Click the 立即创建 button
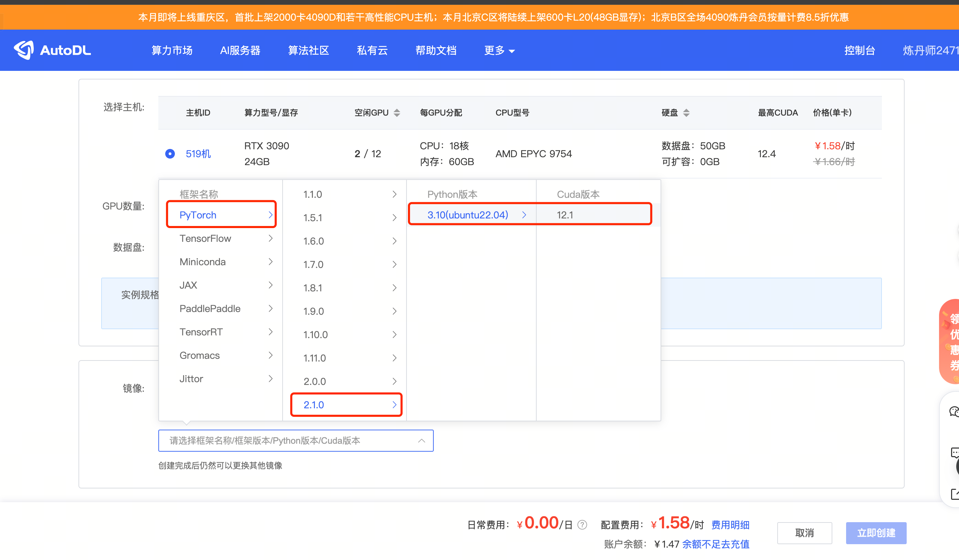 (876, 532)
